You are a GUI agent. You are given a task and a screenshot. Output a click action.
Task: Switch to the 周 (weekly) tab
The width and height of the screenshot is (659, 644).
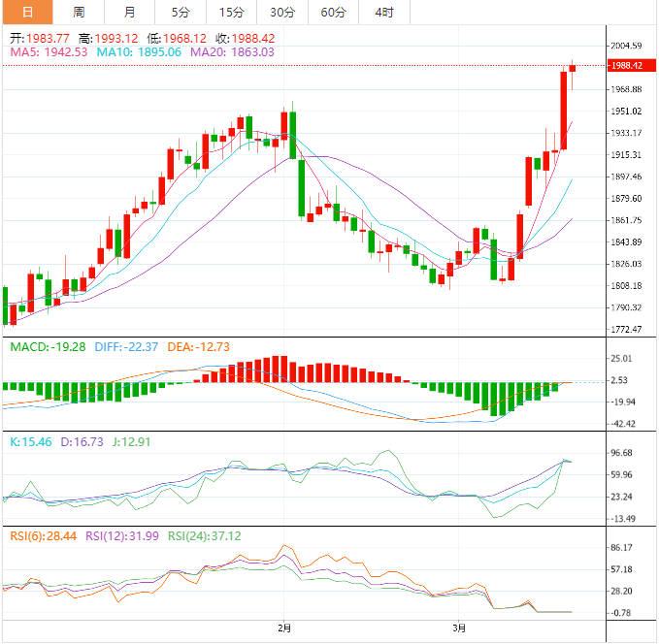click(79, 13)
